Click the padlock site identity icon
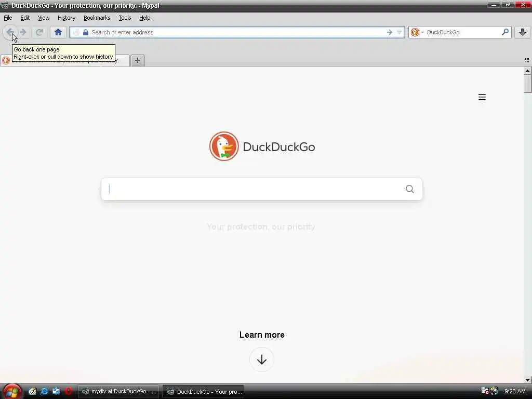The height and width of the screenshot is (399, 532). click(86, 32)
